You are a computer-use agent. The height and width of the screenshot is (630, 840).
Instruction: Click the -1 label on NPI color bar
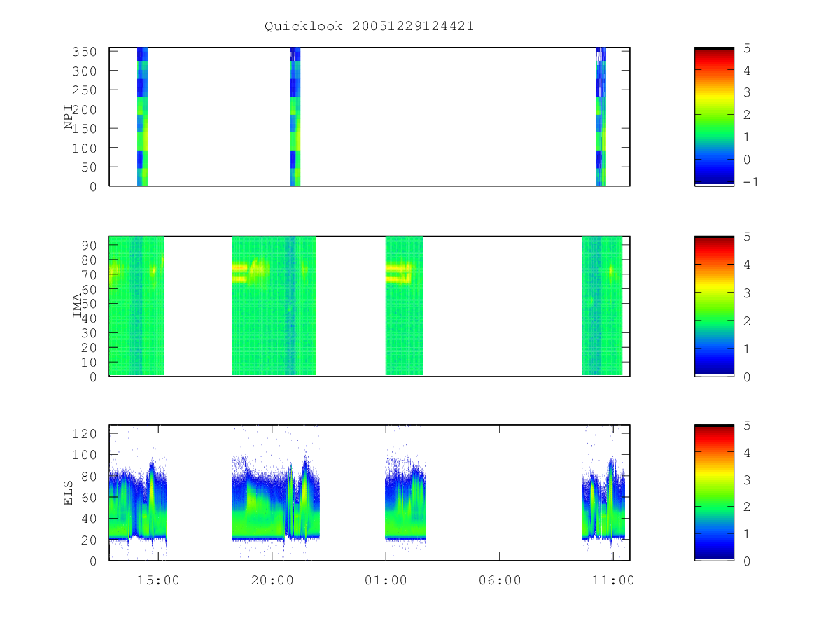(x=751, y=181)
